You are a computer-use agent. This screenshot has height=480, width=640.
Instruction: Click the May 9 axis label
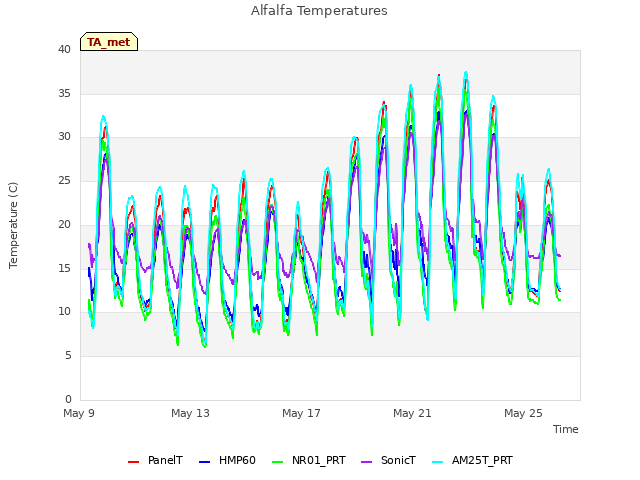coord(79,413)
